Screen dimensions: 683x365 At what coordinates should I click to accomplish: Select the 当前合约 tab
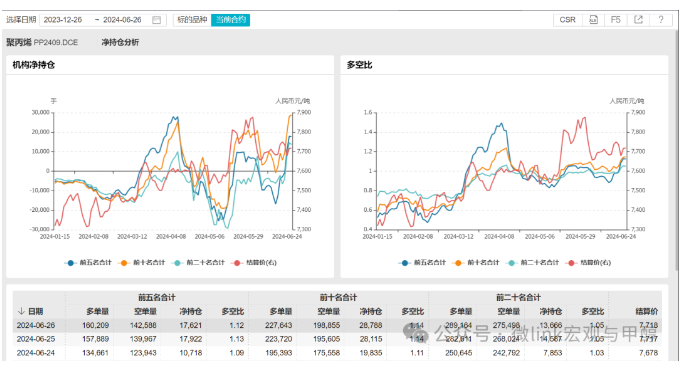(x=230, y=20)
